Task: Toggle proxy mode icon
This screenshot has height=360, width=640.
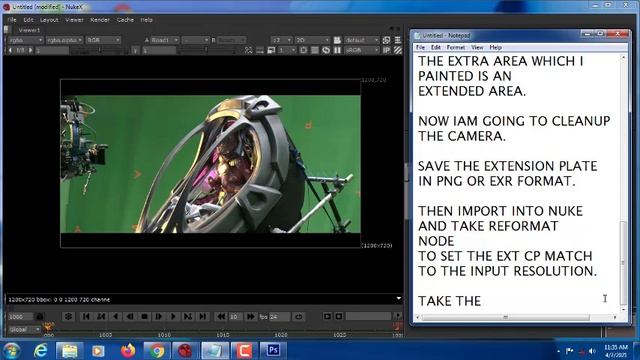Action: click(x=271, y=50)
